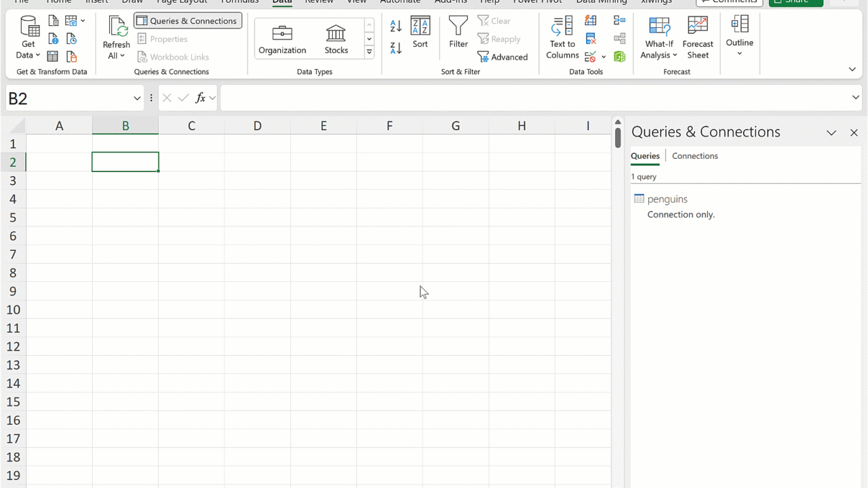Click the Sort A to Z icon
Screen dimensions: 868x488
coord(396,26)
